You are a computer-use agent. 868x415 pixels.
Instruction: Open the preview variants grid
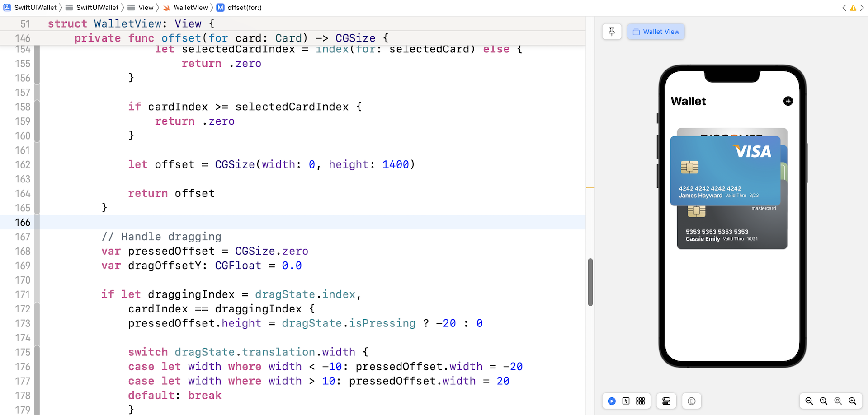click(x=641, y=401)
